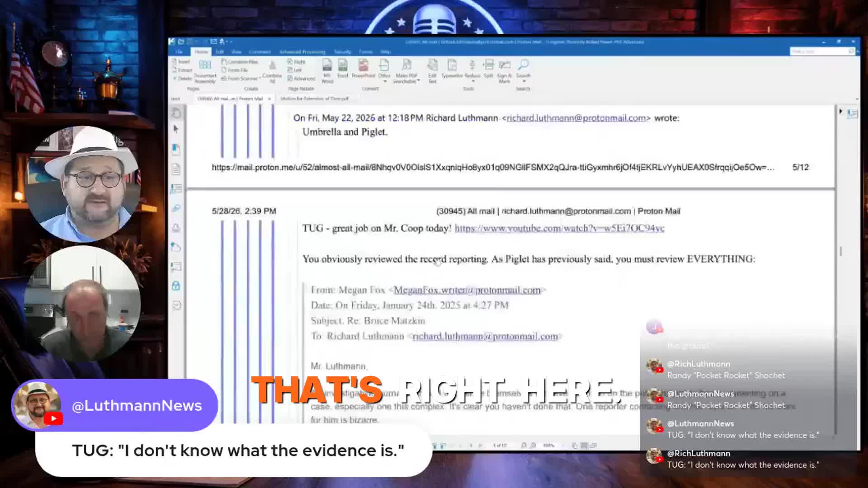Rotate page Right

(297, 61)
